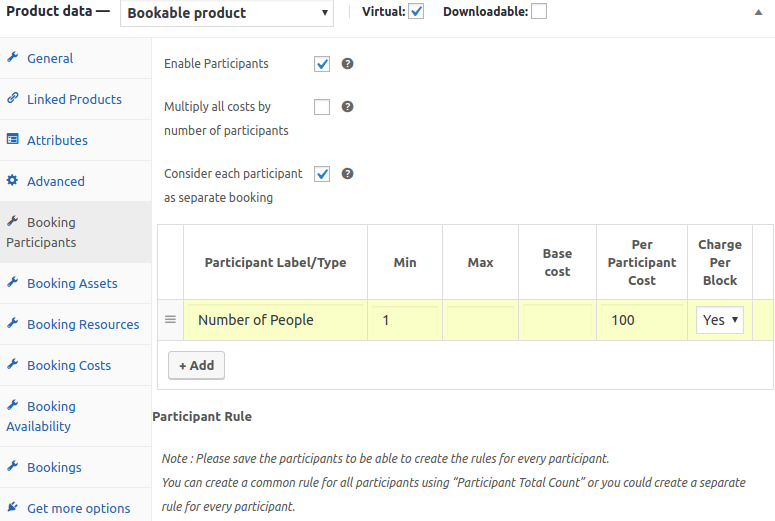Screen dimensions: 775x521
Task: Grab the drag handle of Number of People row
Action: click(x=171, y=320)
